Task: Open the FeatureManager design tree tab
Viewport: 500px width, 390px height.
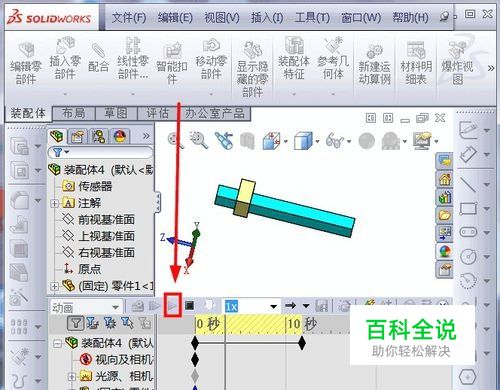Action: click(56, 136)
